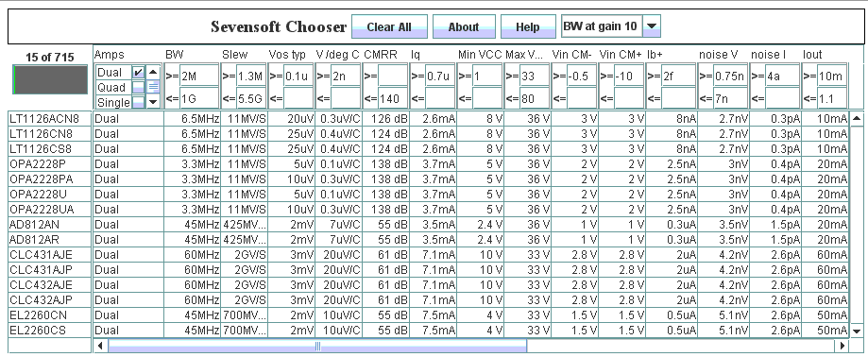Click the gray indicator box under 15 of 715
Viewport: 868px width, 357px height.
click(x=50, y=79)
